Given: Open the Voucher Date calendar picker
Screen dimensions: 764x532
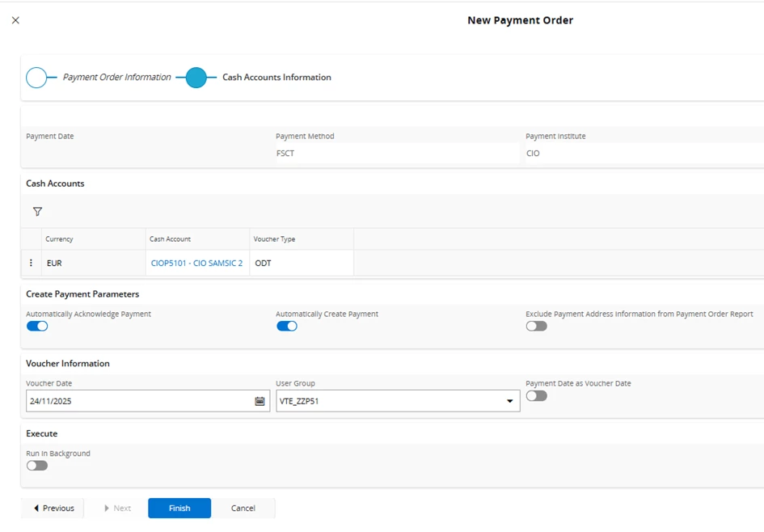Looking at the screenshot, I should 260,401.
